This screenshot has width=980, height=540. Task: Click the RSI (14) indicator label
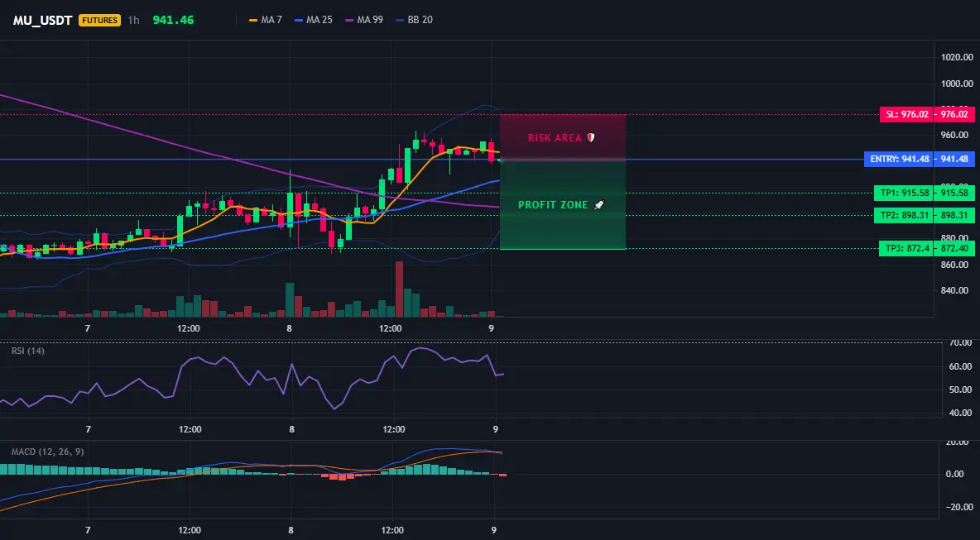coord(28,351)
